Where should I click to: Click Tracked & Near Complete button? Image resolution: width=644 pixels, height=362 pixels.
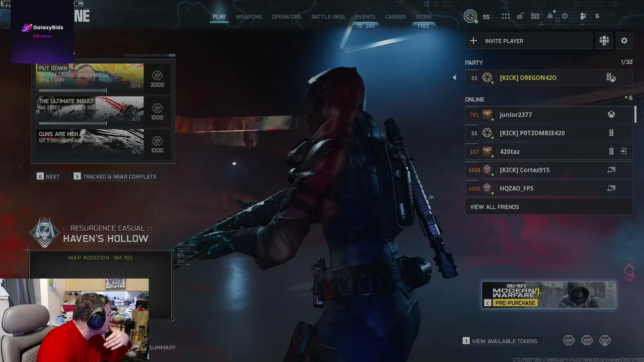[115, 176]
